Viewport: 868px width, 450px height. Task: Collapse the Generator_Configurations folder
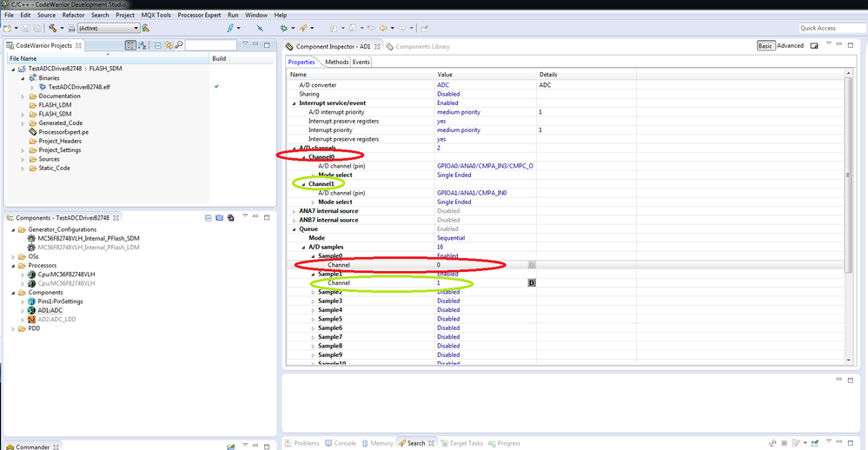click(x=14, y=229)
